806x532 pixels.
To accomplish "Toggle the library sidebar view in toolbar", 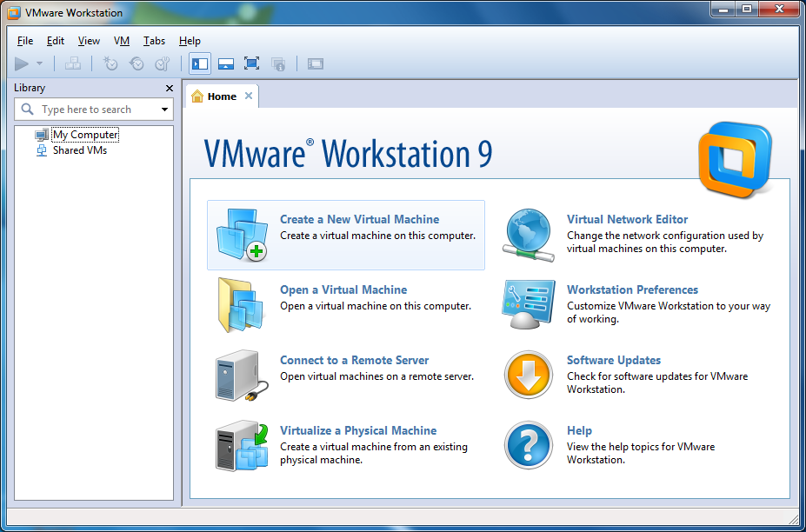I will [x=200, y=63].
